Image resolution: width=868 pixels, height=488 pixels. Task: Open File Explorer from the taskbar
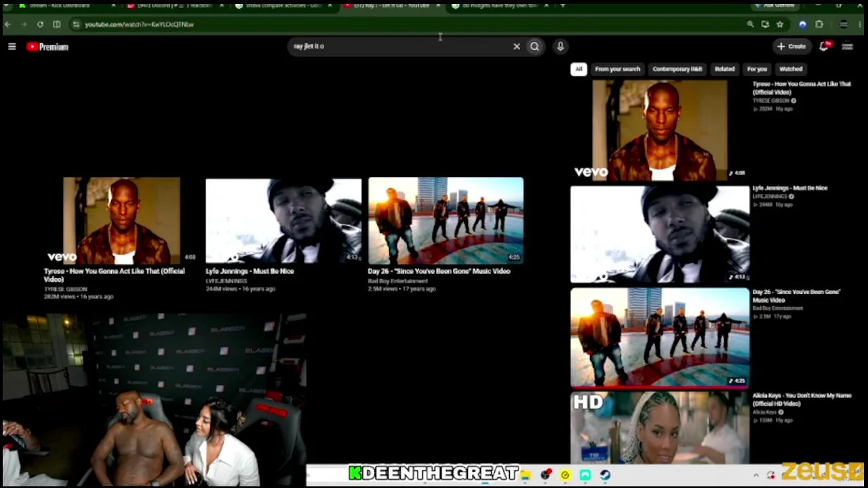coord(526,475)
